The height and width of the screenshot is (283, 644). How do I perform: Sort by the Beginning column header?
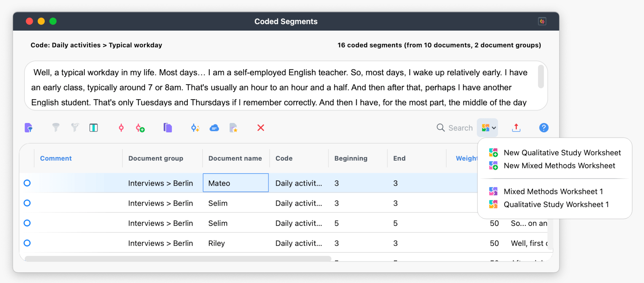click(351, 158)
